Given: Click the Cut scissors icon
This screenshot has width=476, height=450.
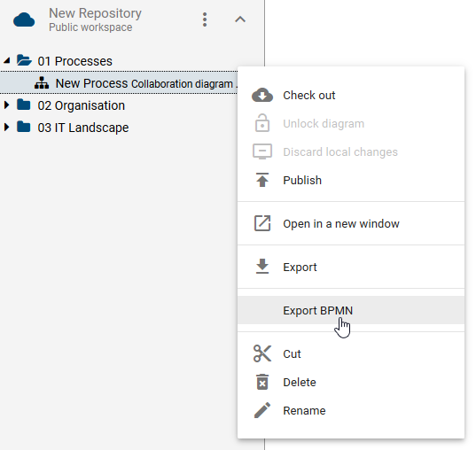Looking at the screenshot, I should point(262,353).
